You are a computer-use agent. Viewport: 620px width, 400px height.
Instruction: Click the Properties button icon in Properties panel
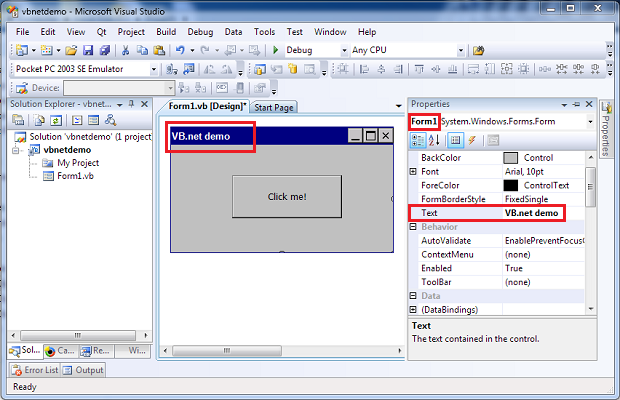456,140
